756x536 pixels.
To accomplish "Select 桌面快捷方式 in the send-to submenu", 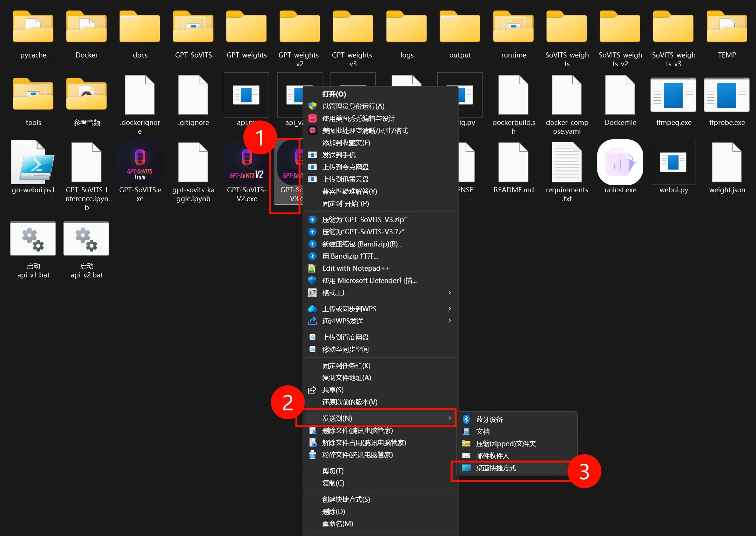I will tap(496, 468).
